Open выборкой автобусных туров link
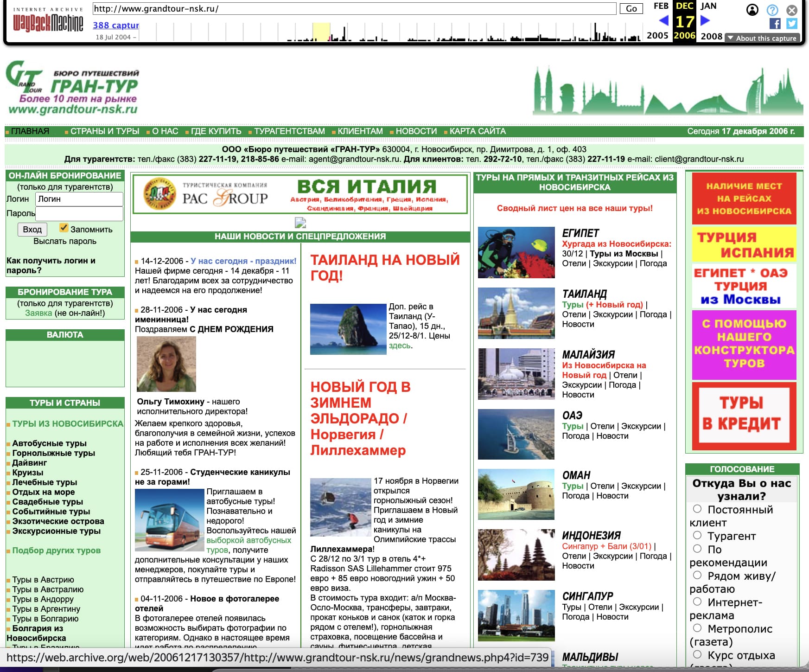The width and height of the screenshot is (809, 672). pos(248,545)
